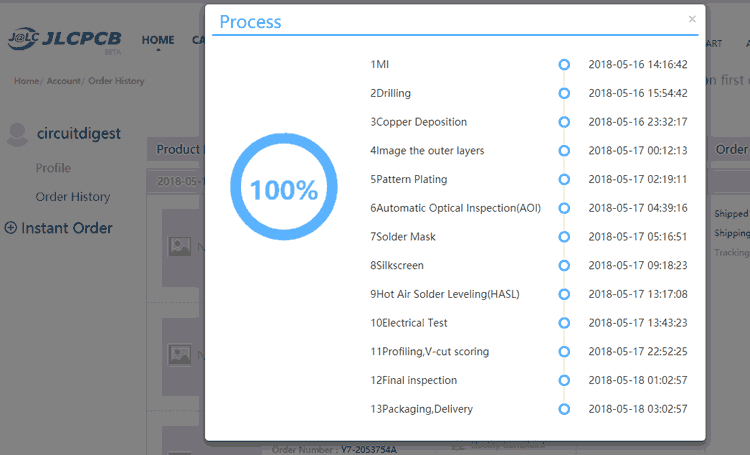
Task: Close the Process dialog with X
Action: coord(692,19)
